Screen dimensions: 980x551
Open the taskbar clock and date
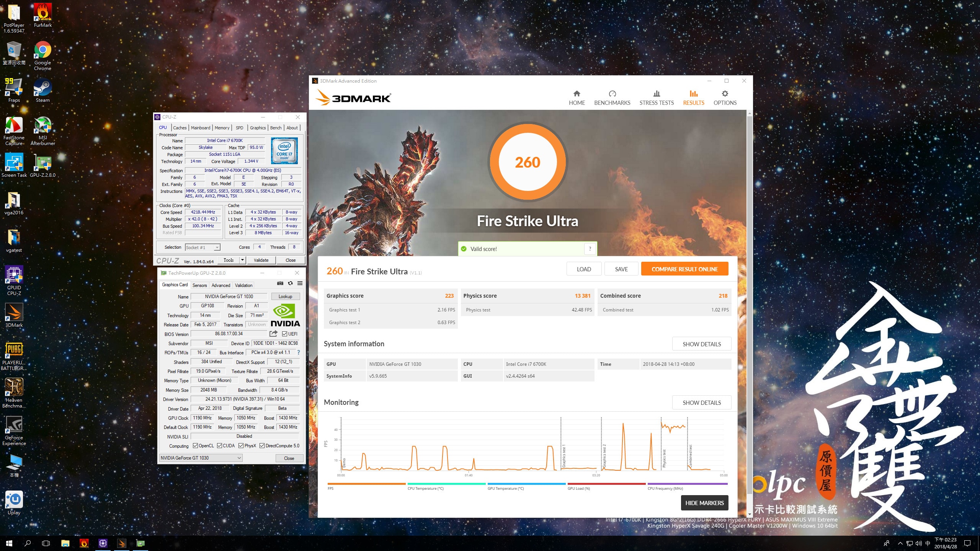946,543
